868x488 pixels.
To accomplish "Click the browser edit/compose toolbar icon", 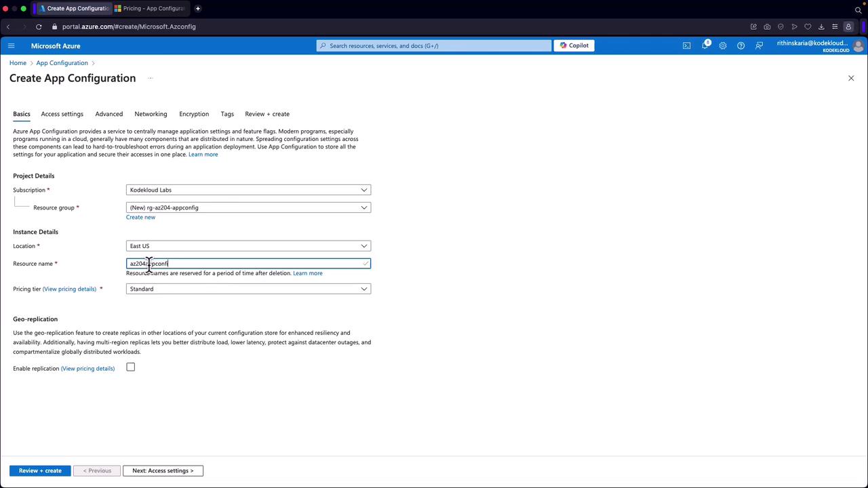I will tap(753, 26).
